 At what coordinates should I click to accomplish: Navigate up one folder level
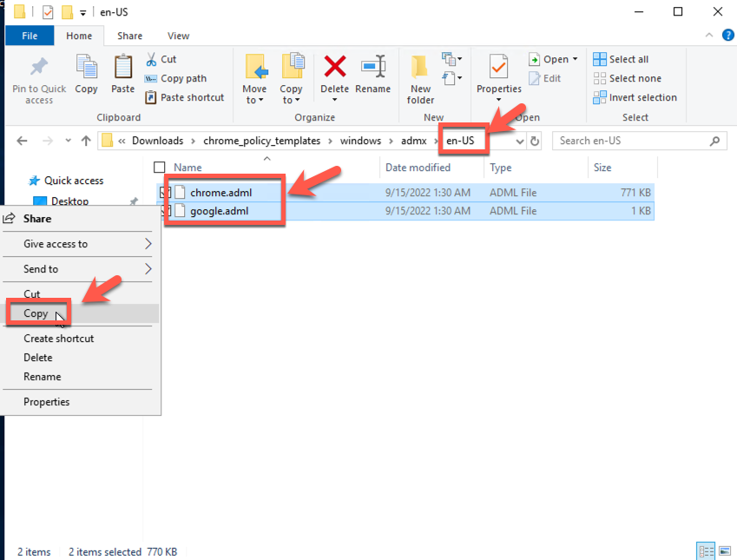pyautogui.click(x=86, y=141)
